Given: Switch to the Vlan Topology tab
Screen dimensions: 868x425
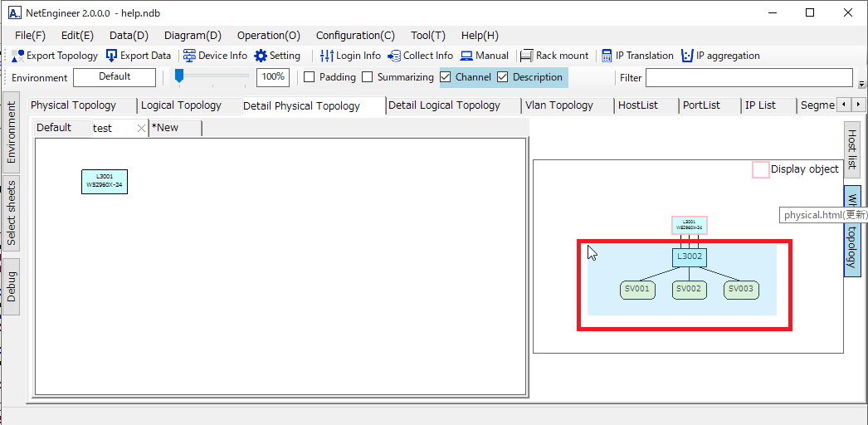Looking at the screenshot, I should coord(558,105).
